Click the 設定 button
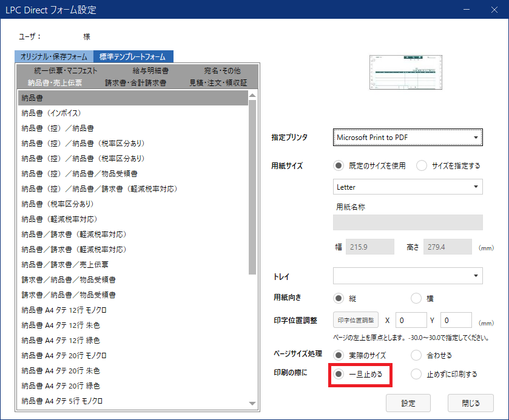This screenshot has height=420, width=509. pos(408,403)
